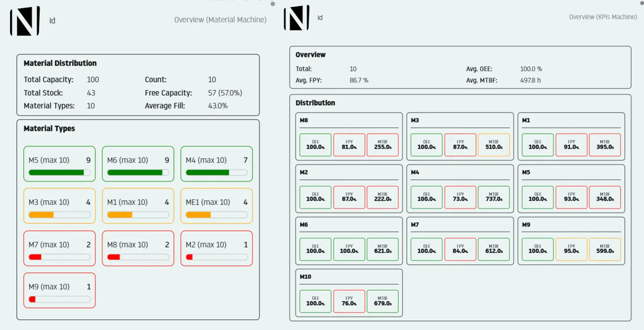Select the M2 (max 10) material card
Viewport: 644px width, 330px height.
coord(217,248)
